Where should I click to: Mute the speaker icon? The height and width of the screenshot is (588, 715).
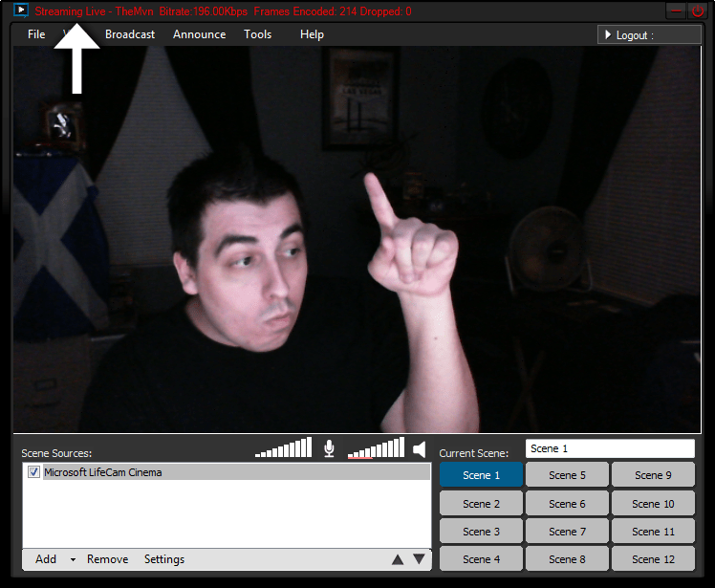tap(419, 449)
